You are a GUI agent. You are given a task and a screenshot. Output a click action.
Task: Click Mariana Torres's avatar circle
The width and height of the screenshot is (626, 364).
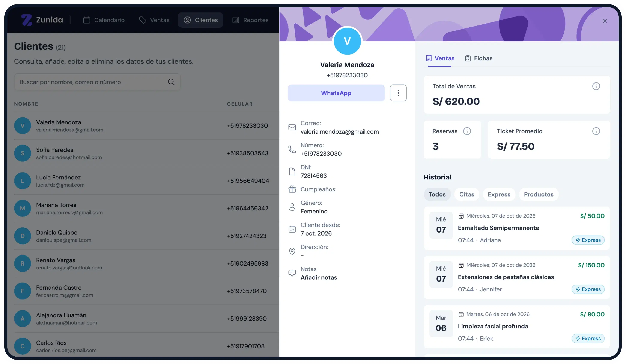click(x=22, y=208)
